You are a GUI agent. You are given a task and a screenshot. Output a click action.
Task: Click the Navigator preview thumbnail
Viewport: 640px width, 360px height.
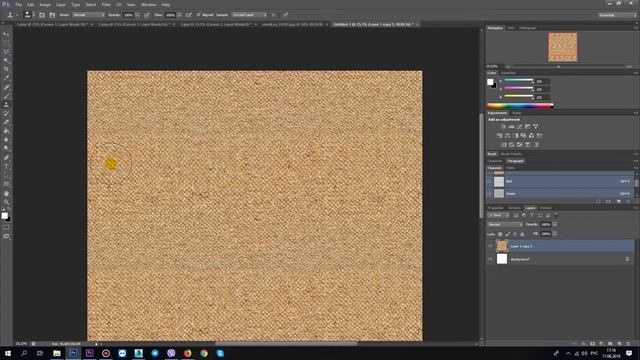coord(562,47)
